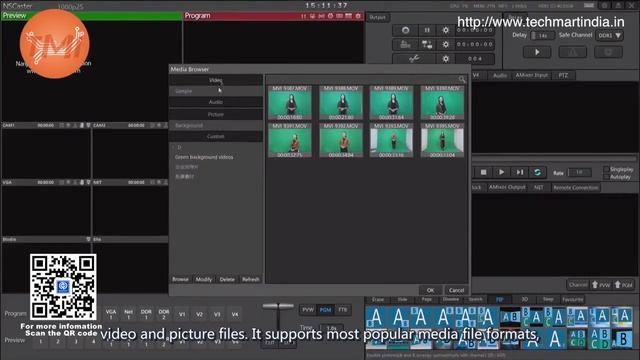The image size is (640, 360).
Task: Click the Delay value field
Action: pyautogui.click(x=542, y=36)
